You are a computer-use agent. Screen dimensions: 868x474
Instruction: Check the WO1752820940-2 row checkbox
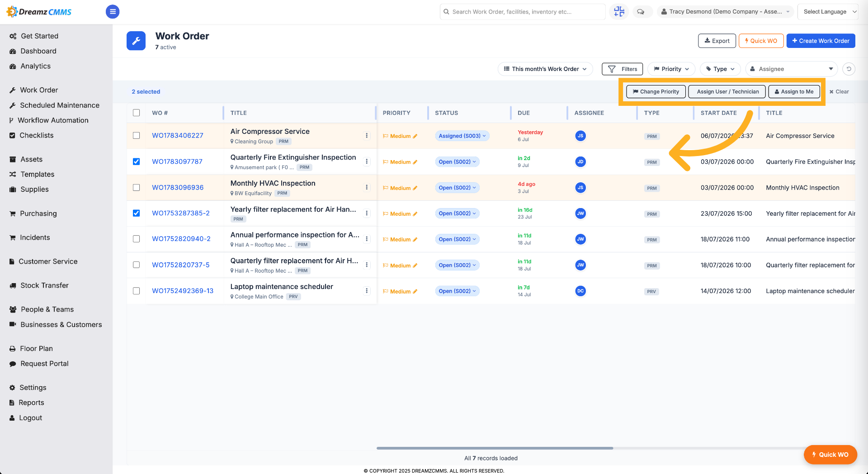[137, 239]
